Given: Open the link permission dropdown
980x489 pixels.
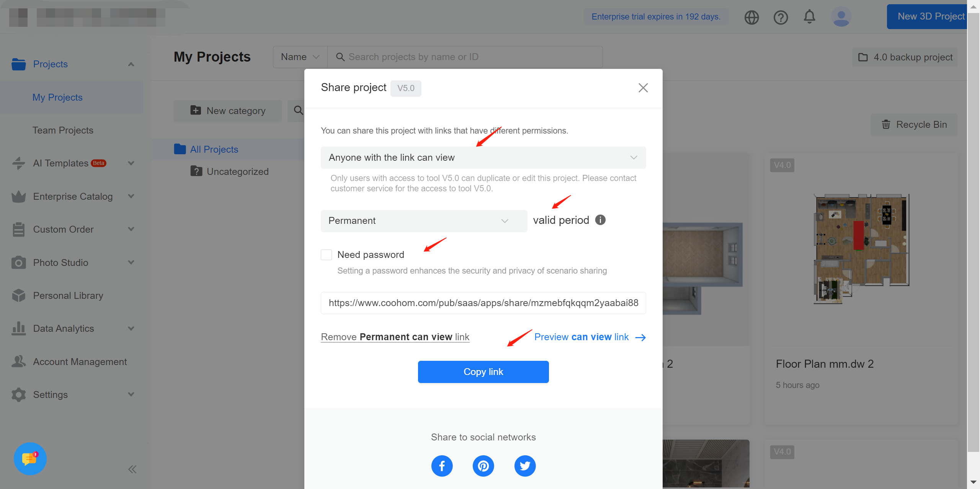Looking at the screenshot, I should pyautogui.click(x=483, y=158).
